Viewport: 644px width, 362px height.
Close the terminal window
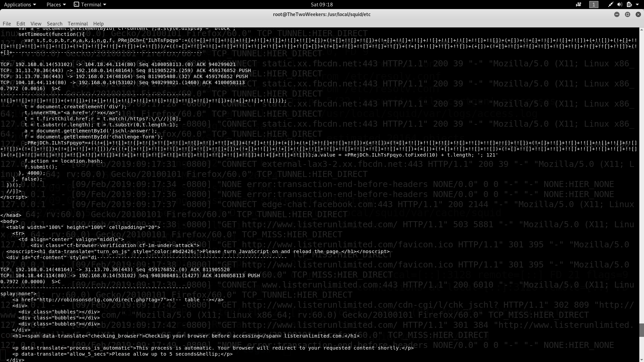638,14
